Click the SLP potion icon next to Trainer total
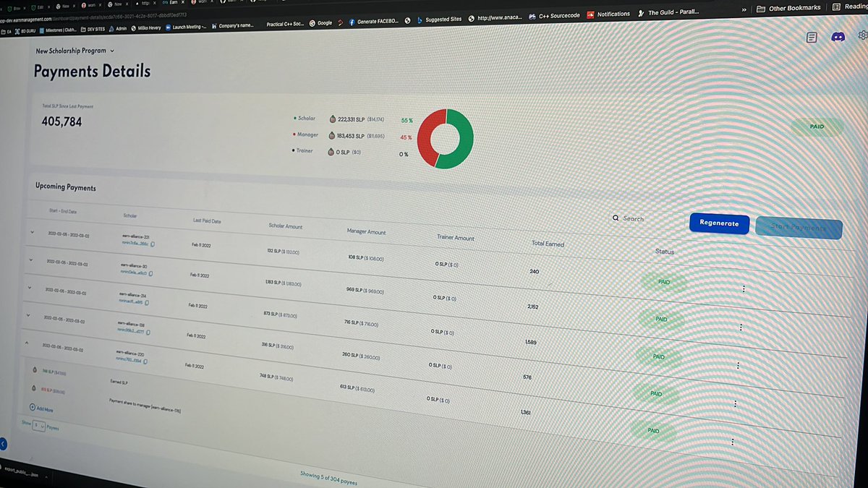The image size is (868, 488). tap(332, 150)
